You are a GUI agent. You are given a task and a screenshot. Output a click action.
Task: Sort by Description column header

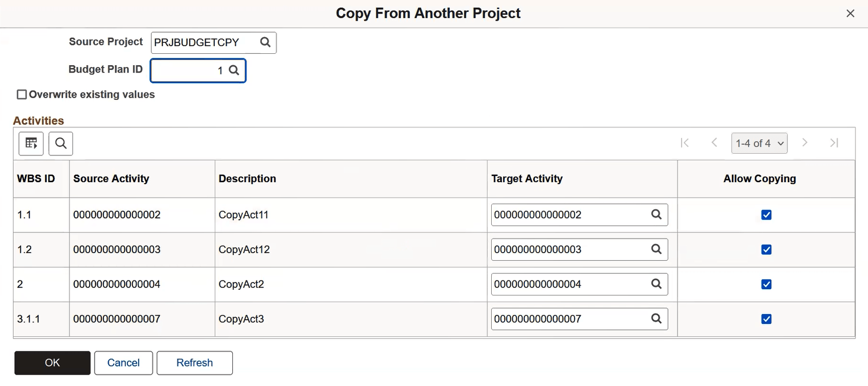click(x=247, y=179)
